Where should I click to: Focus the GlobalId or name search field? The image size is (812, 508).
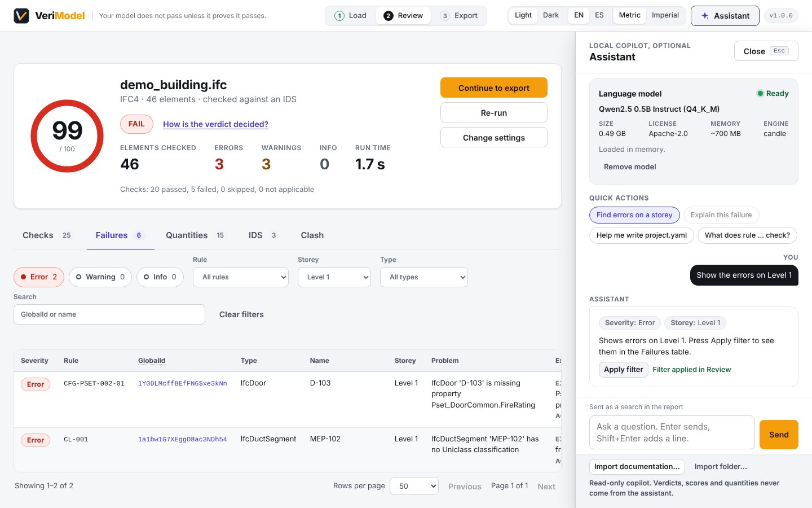[x=109, y=314]
